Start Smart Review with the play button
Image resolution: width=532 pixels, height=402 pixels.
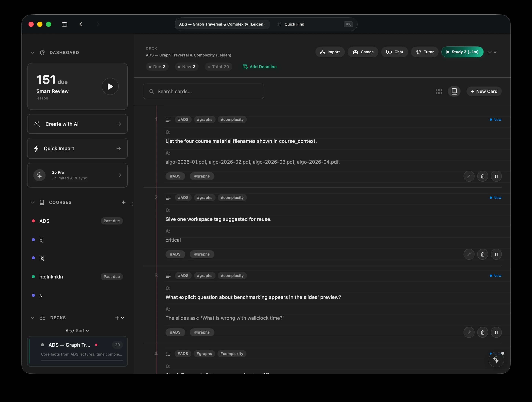tap(110, 86)
